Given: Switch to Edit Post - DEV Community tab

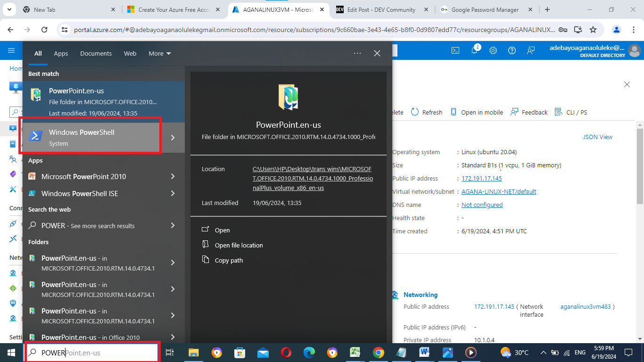Looking at the screenshot, I should [x=383, y=9].
